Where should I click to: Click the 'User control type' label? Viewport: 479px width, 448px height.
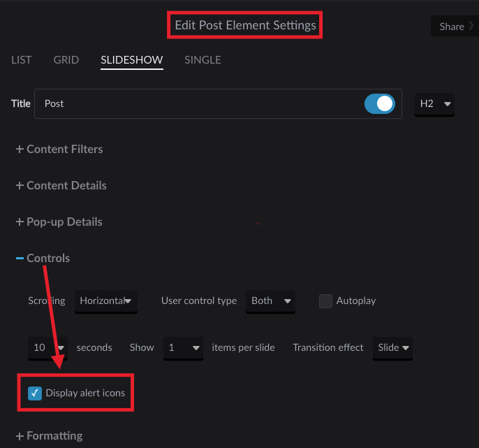(x=199, y=301)
